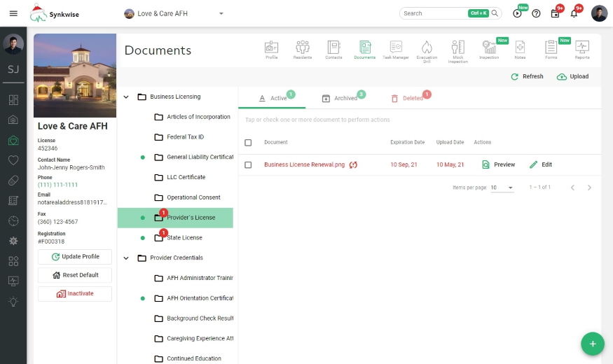613x364 pixels.
Task: Click the Search input field
Action: pyautogui.click(x=433, y=13)
